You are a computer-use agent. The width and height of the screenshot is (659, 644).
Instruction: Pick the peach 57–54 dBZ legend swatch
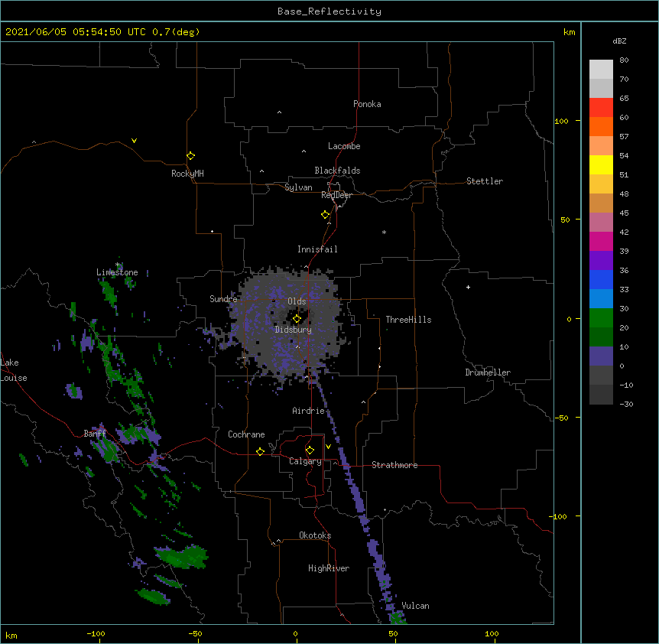[601, 146]
